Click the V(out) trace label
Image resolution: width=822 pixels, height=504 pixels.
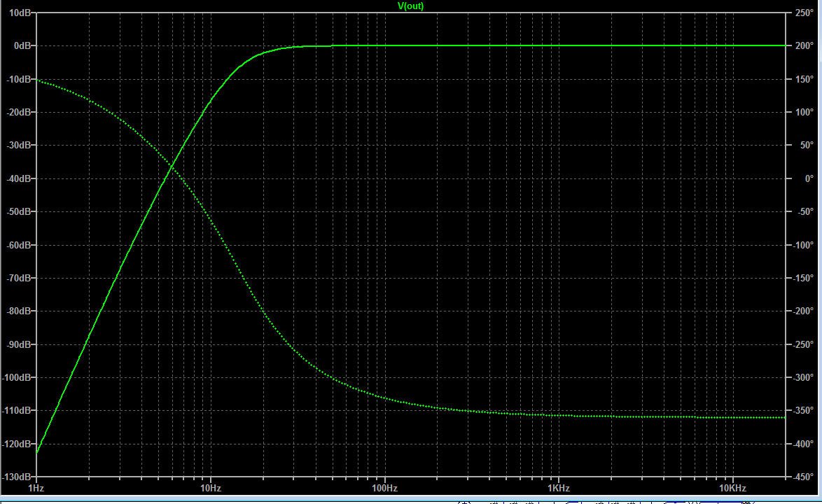tap(410, 6)
